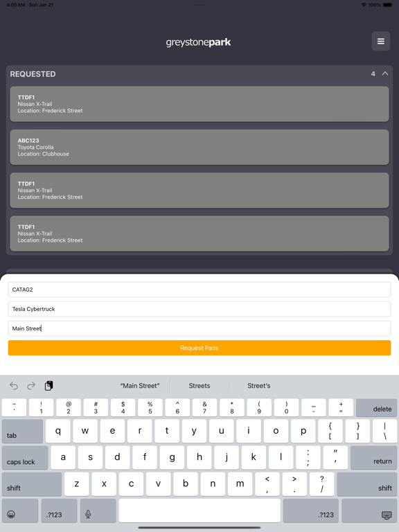Toggle the caps lock key

(25, 458)
